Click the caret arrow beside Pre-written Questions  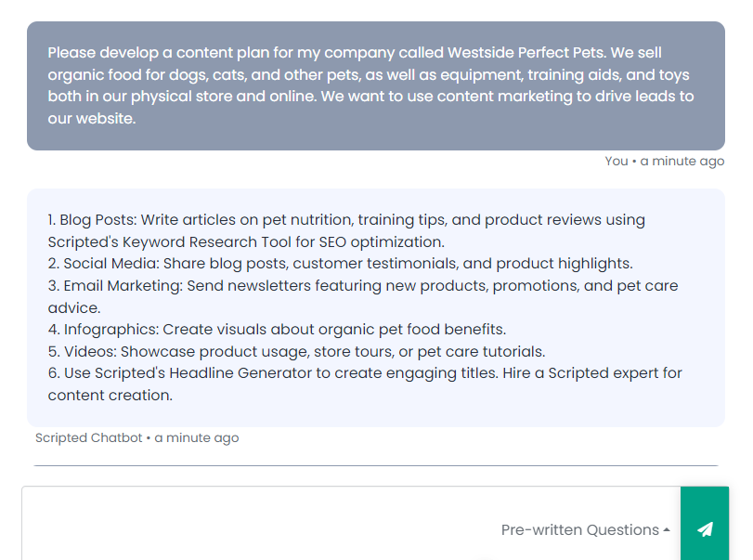coord(666,529)
